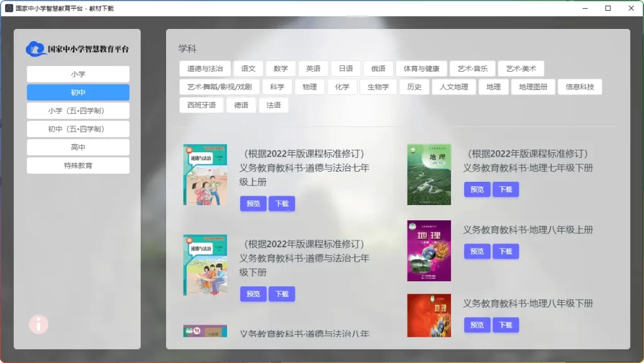Click 道德与法治七年级上册 cover thumbnail
Screen dimensions: 644x363
coord(205,174)
